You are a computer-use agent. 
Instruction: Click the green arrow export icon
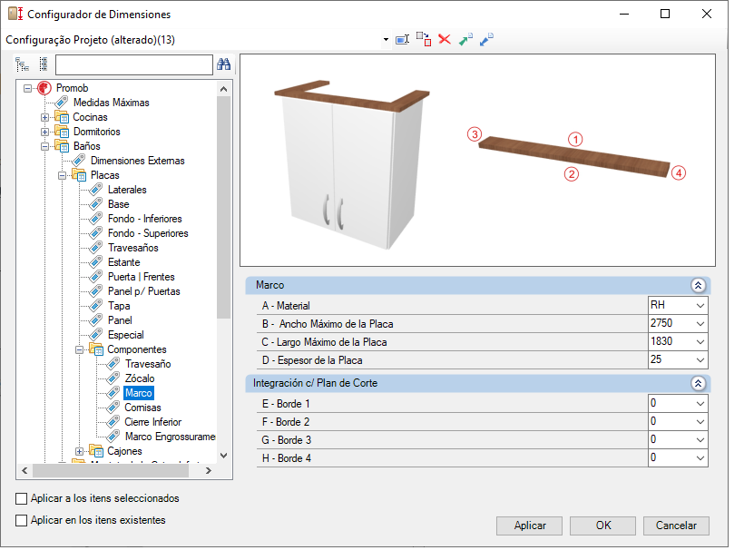(466, 39)
